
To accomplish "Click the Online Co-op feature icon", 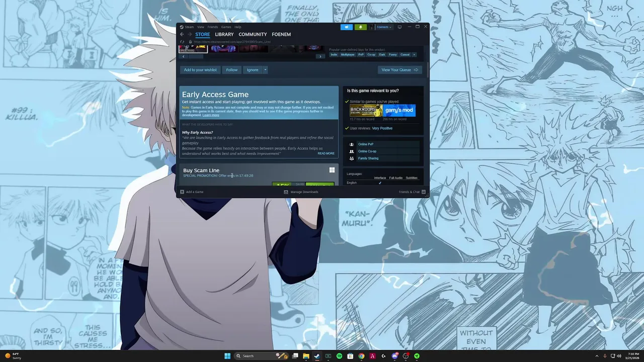I will pyautogui.click(x=352, y=151).
